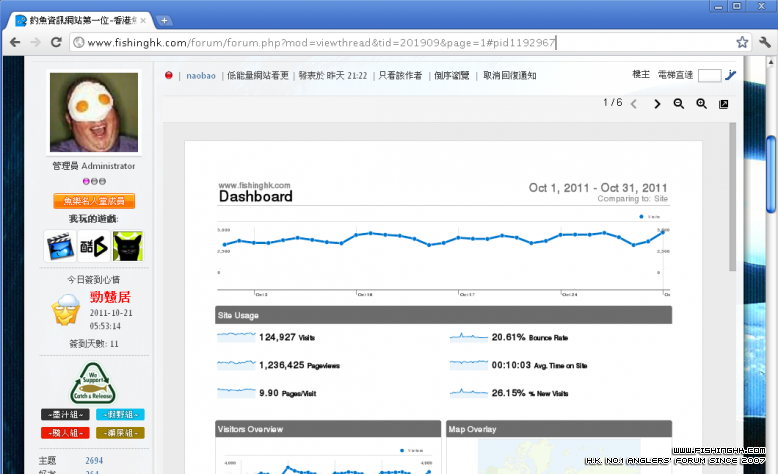Viewport: 778px width, 474px height.
Task: Click the scroll-up arrow of the page scrollbar
Action: point(771,63)
